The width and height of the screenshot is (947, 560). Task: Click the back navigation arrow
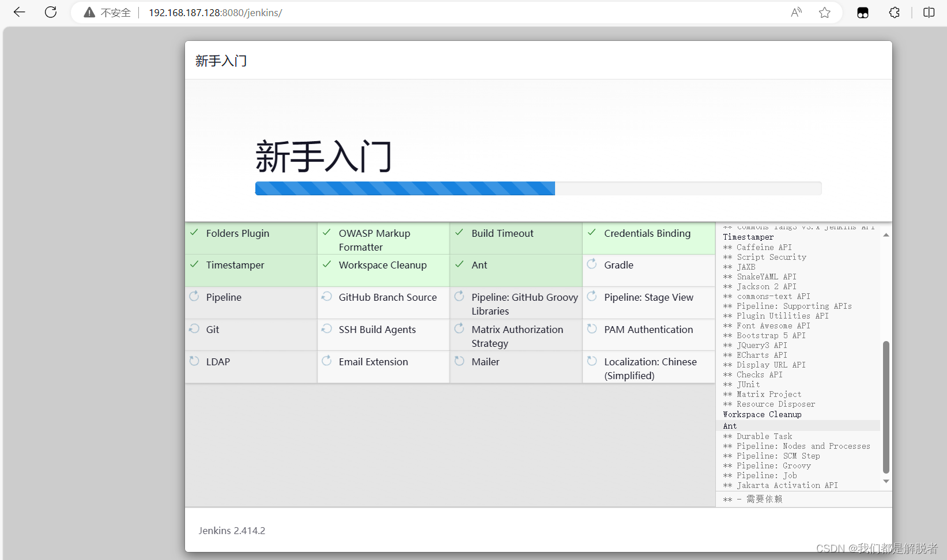click(19, 12)
